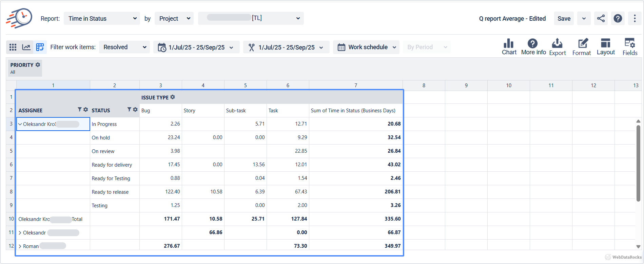Open the ISSUE TYPE gear settings
Viewport: 644px width, 264px height.
click(x=173, y=97)
